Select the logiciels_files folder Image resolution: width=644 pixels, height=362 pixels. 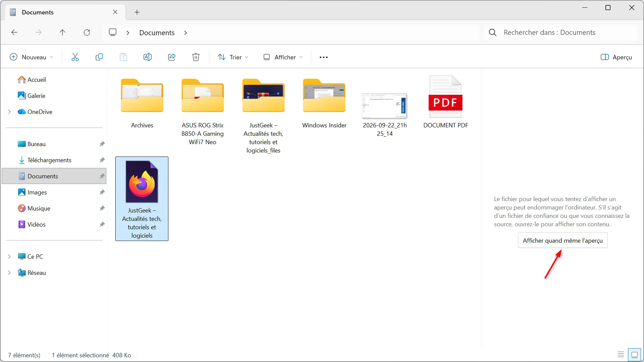coord(263,116)
